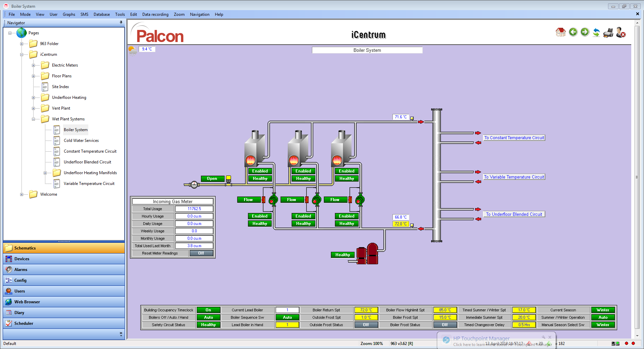This screenshot has width=644, height=349.
Task: Toggle Reset Meter Readings Off switch
Action: (201, 253)
